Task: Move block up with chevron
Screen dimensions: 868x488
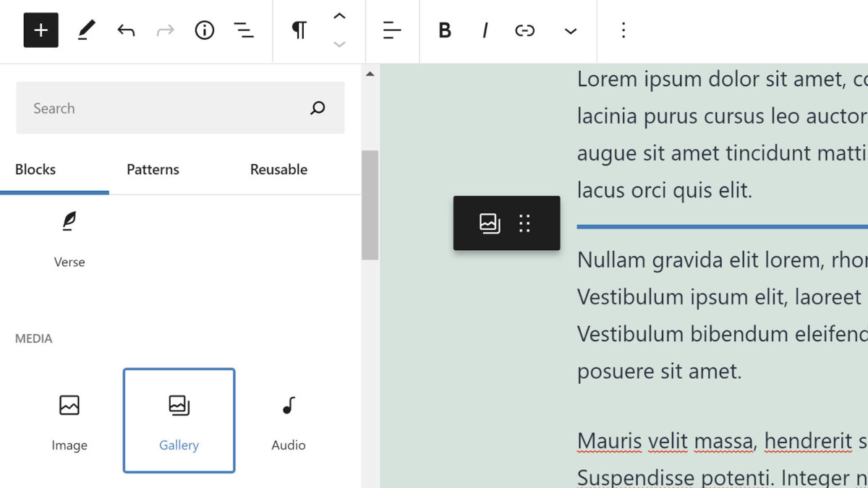Action: click(x=339, y=17)
